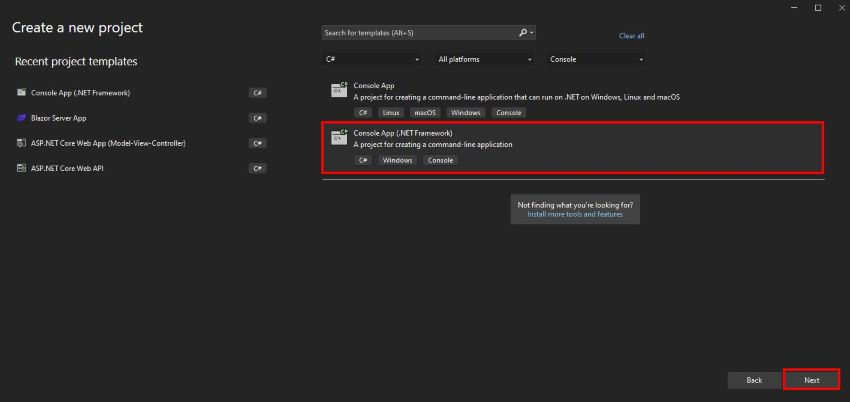Click Console tag under Console App (.NET Framework) result
Screen dimensions: 850x402
coord(440,160)
